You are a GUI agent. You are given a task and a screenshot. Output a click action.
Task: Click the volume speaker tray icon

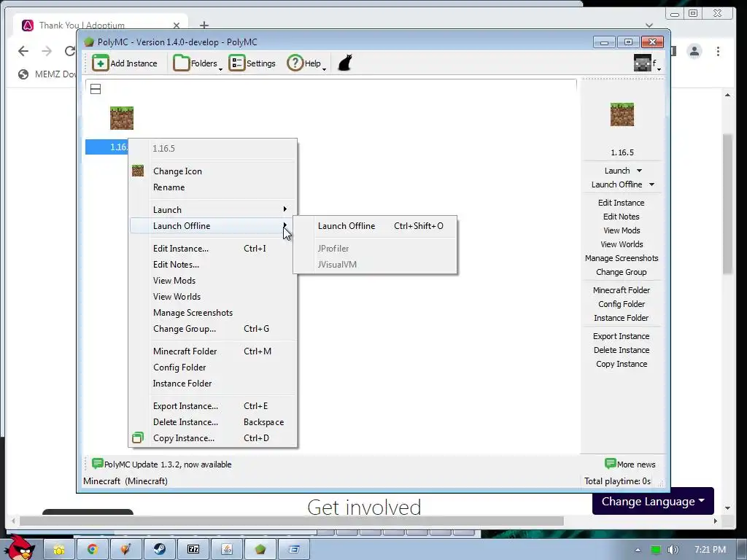pos(673,550)
